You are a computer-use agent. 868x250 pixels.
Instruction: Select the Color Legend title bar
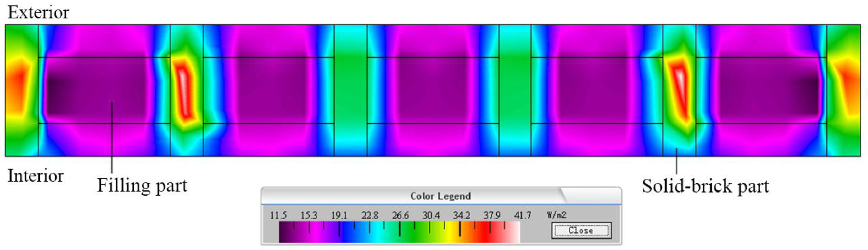[x=441, y=196]
